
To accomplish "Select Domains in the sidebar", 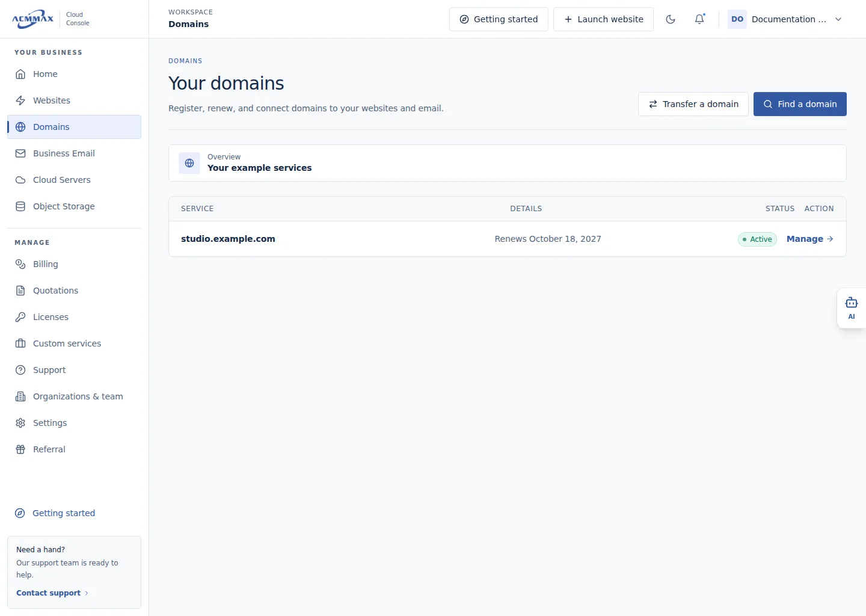I will click(74, 127).
